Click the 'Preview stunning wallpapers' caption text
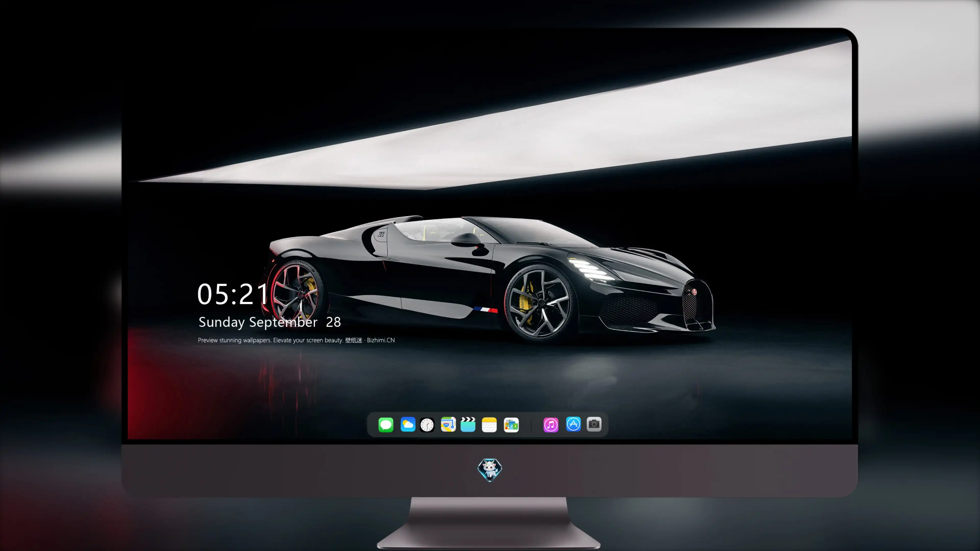 (x=296, y=340)
